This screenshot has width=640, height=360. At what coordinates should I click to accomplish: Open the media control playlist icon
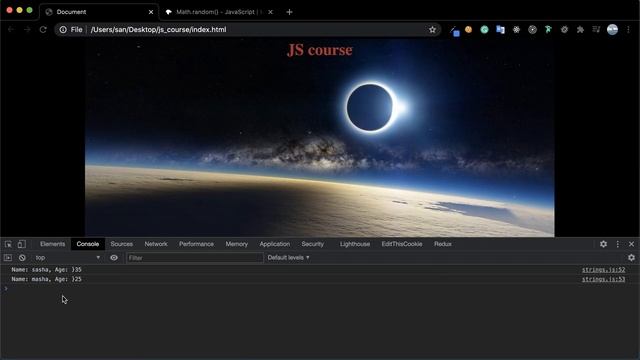pyautogui.click(x=596, y=29)
